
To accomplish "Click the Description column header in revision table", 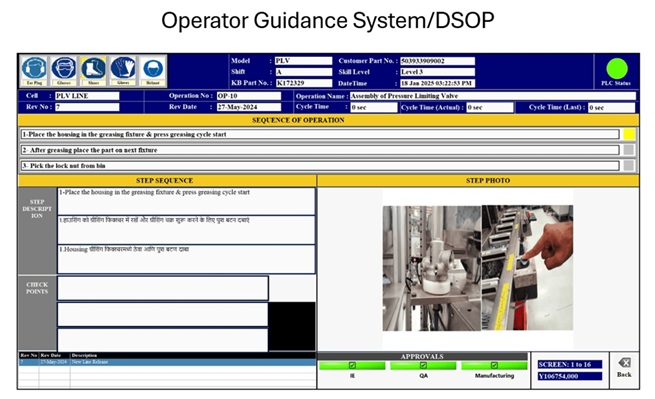I will point(84,356).
